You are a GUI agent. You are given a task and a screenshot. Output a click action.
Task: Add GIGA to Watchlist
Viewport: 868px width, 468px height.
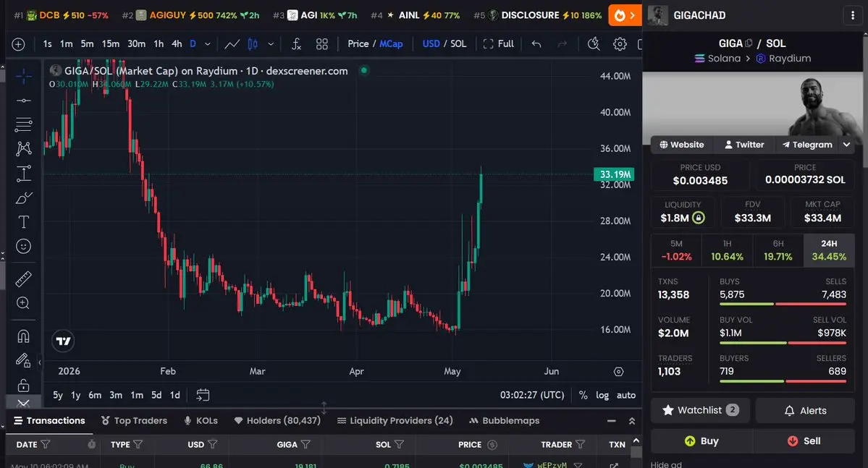700,410
